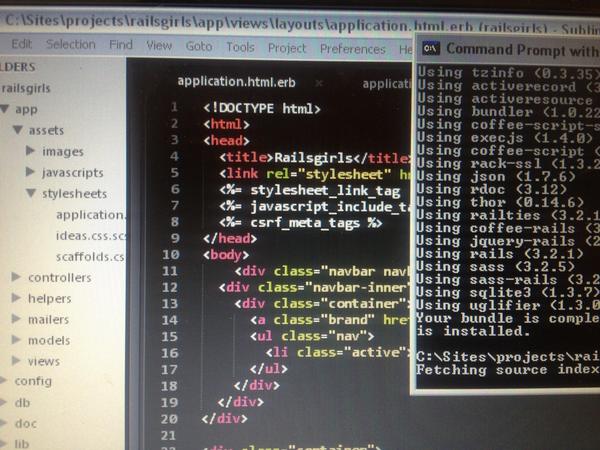
Task: Select the stylesheets folder label
Action: (x=75, y=194)
